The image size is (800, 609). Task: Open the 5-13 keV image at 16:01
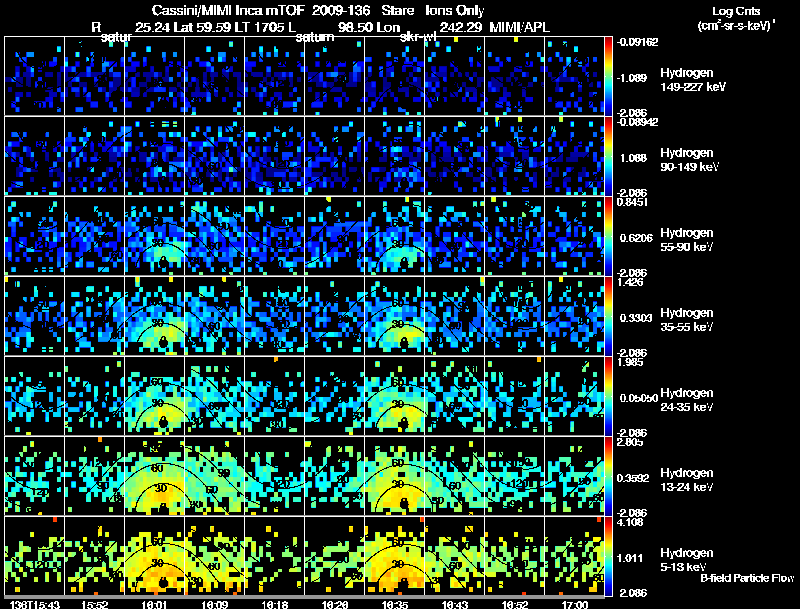[154, 556]
